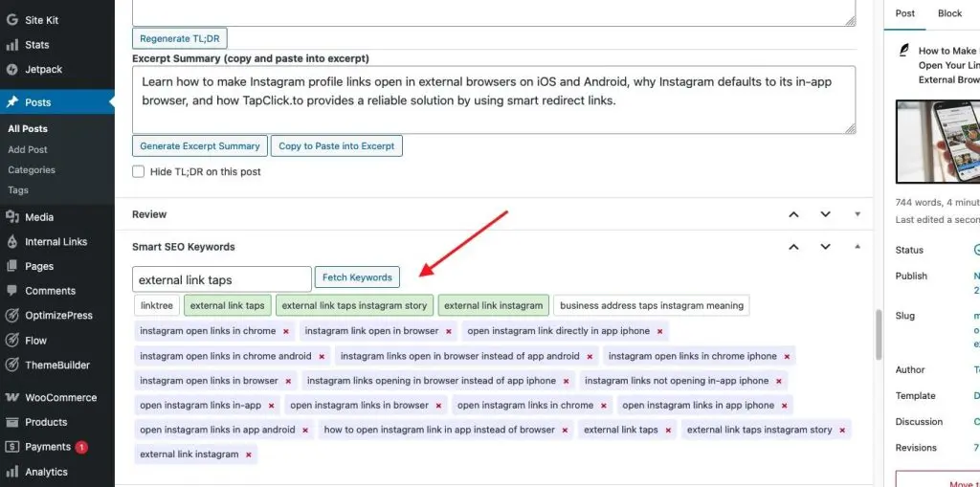Collapse the Smart SEO Keywords panel
The width and height of the screenshot is (980, 487).
(x=857, y=247)
